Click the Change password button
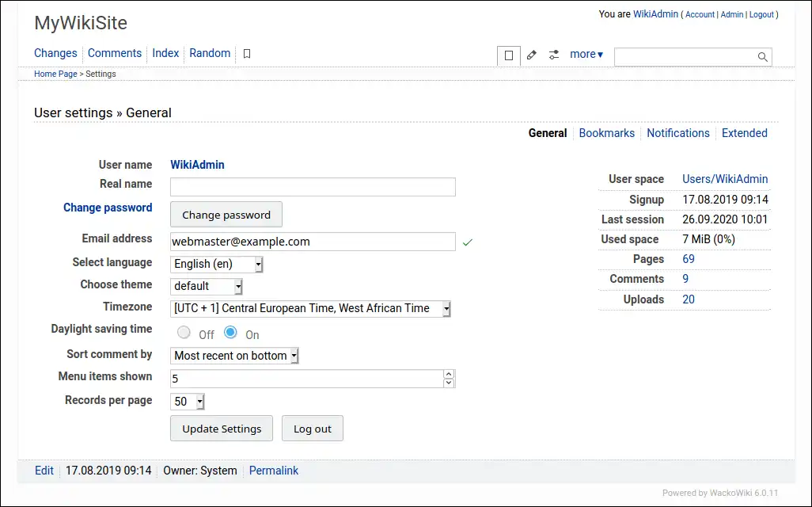The image size is (812, 507). [226, 215]
